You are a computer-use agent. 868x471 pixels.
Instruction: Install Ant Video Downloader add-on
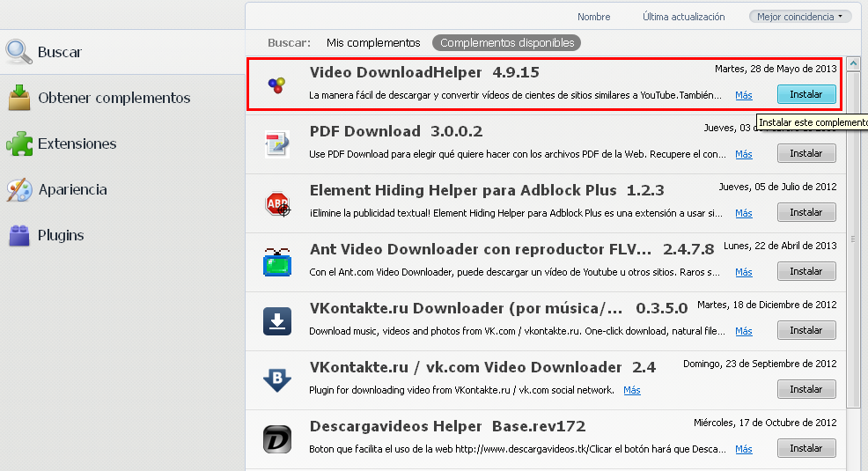pos(806,271)
